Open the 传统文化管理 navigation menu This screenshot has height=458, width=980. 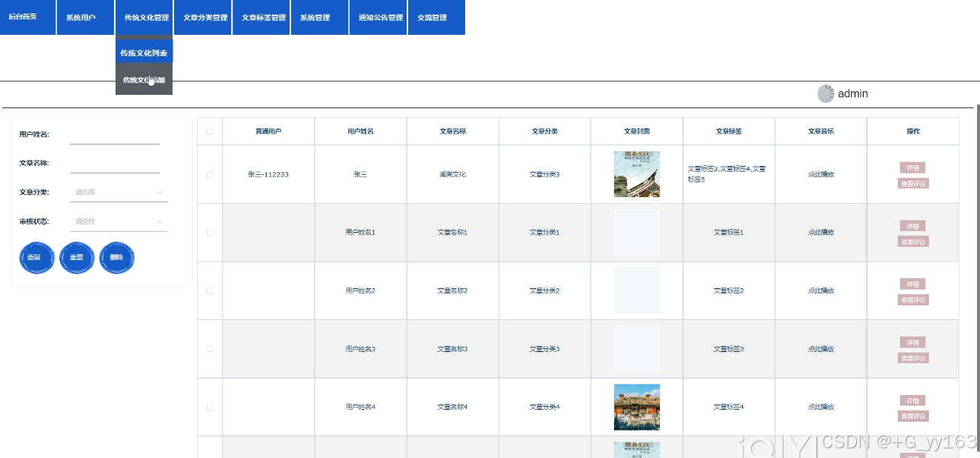pyautogui.click(x=144, y=17)
